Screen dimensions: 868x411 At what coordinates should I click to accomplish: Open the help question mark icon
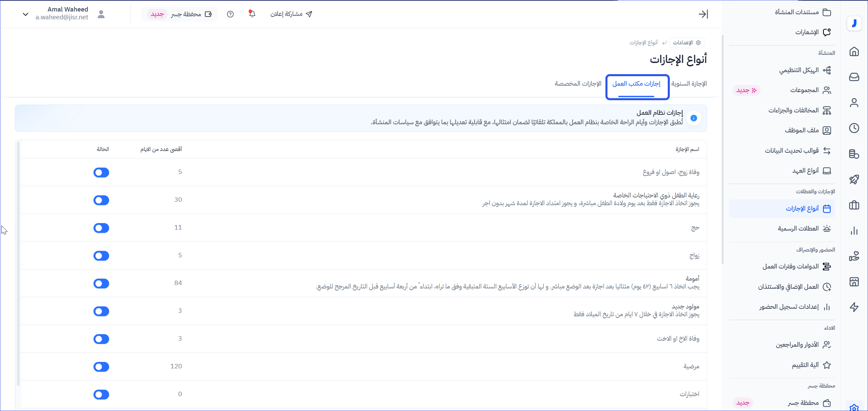coord(230,14)
